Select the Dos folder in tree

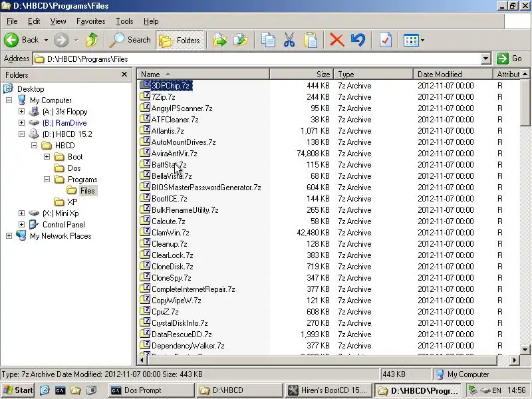[x=74, y=168]
